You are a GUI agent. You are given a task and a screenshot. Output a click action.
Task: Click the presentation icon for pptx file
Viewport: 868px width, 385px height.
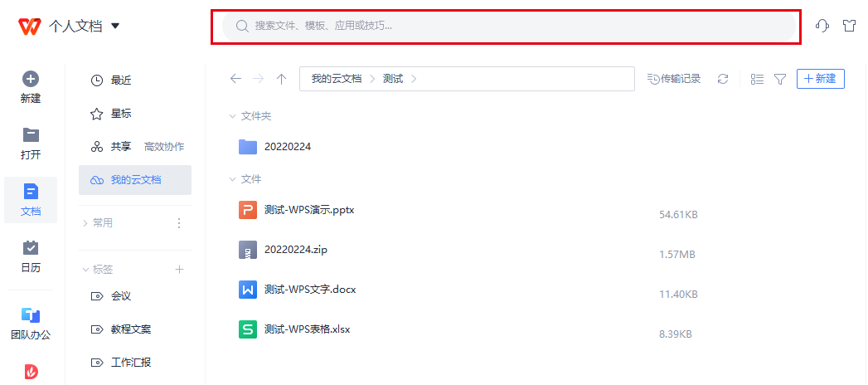[248, 210]
